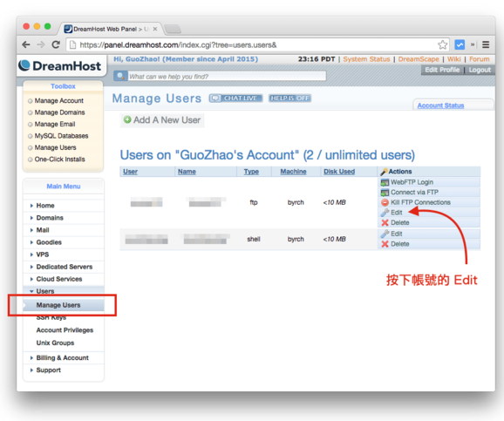Expand the Support menu section
Screen dimensions: 504x421
48,370
